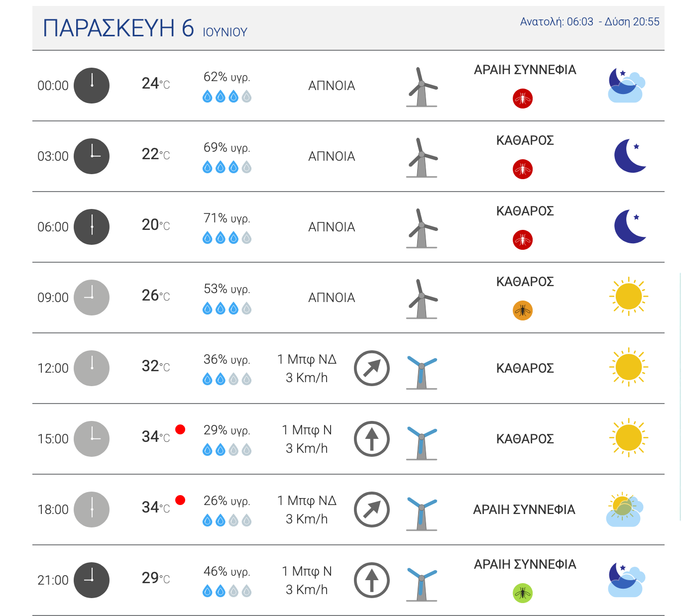681x616 pixels.
Task: Click the orange mosquito icon at 09:00
Action: coord(523,310)
